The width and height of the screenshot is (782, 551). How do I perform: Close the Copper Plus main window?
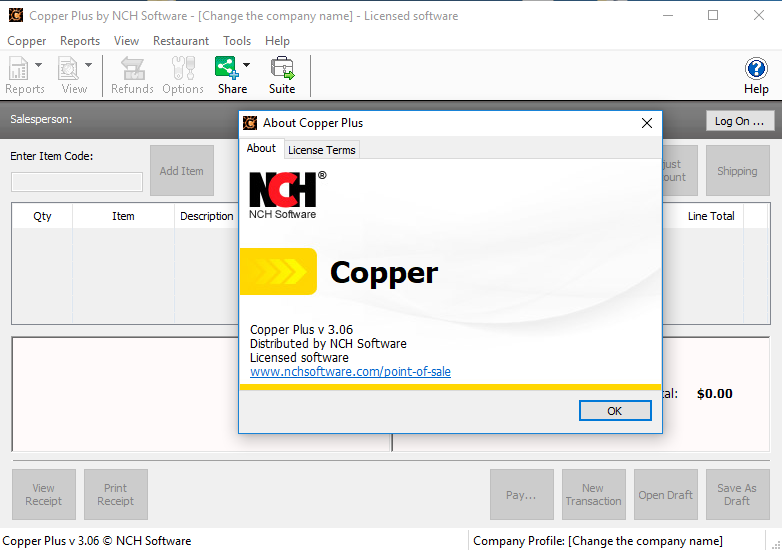point(759,15)
